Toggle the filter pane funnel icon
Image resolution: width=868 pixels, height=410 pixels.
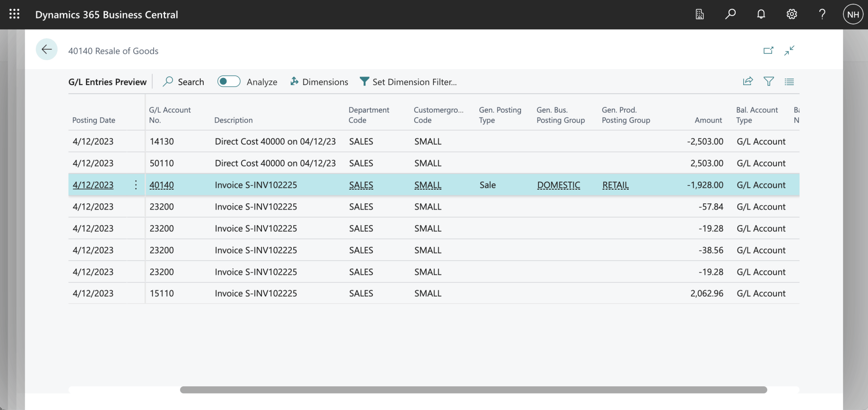click(769, 81)
